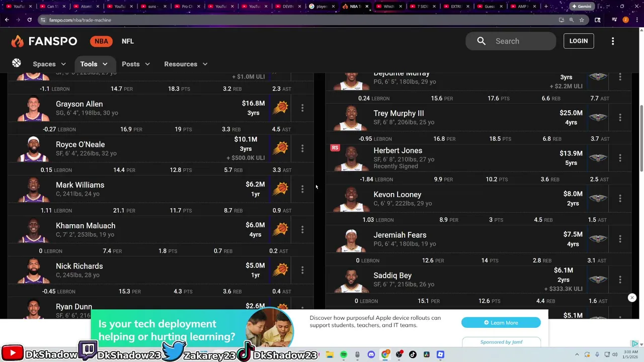Expand the Resources dropdown
644x362 pixels.
point(186,64)
